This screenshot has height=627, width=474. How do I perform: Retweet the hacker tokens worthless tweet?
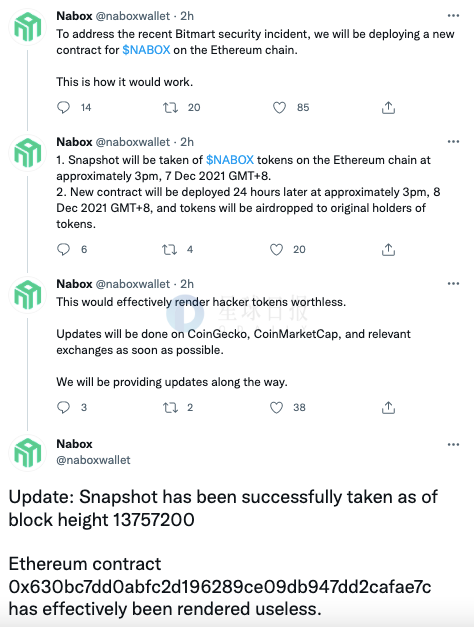(x=170, y=408)
